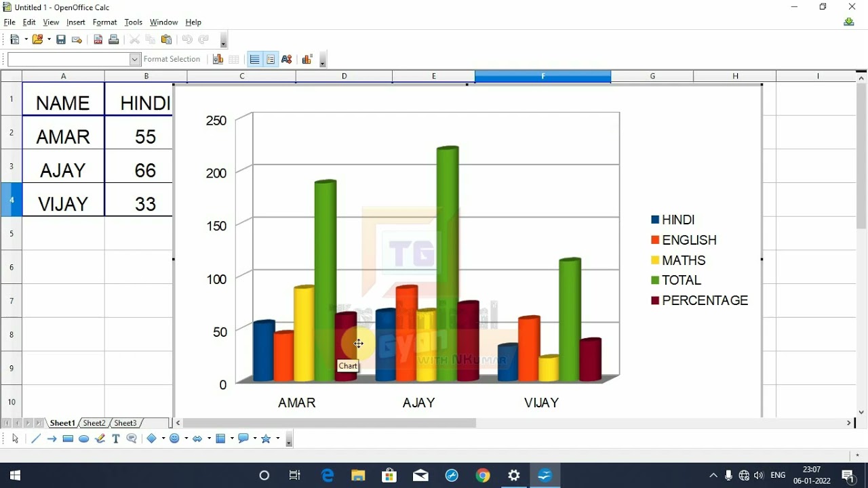The height and width of the screenshot is (488, 868).
Task: Click the HINDI blue legend swatch
Action: 655,220
